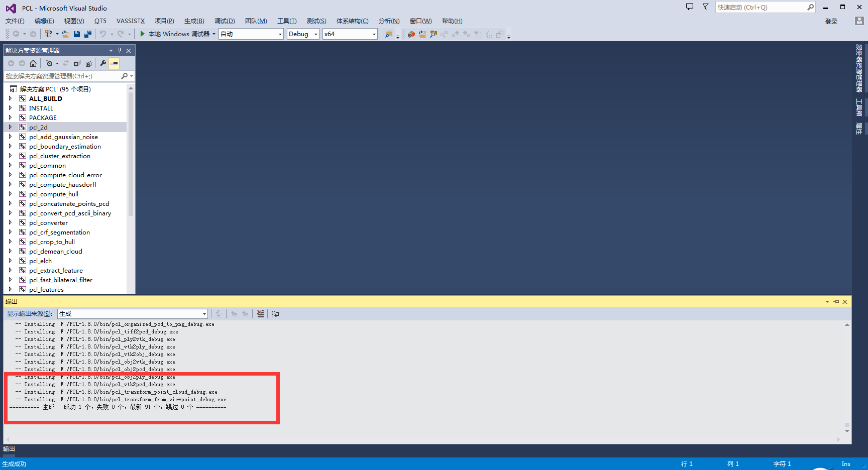Open the 生成(B) build menu
The width and height of the screenshot is (868, 470).
[x=194, y=21]
